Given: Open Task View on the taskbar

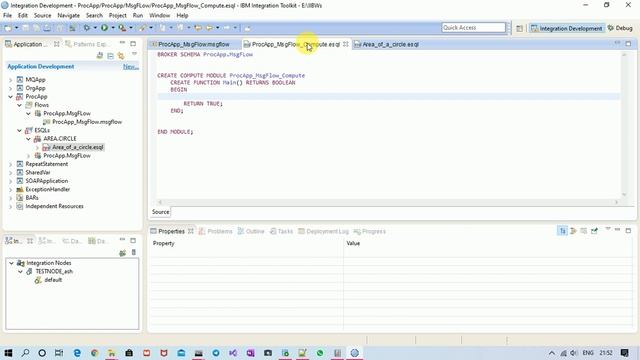Looking at the screenshot, I should (x=59, y=353).
